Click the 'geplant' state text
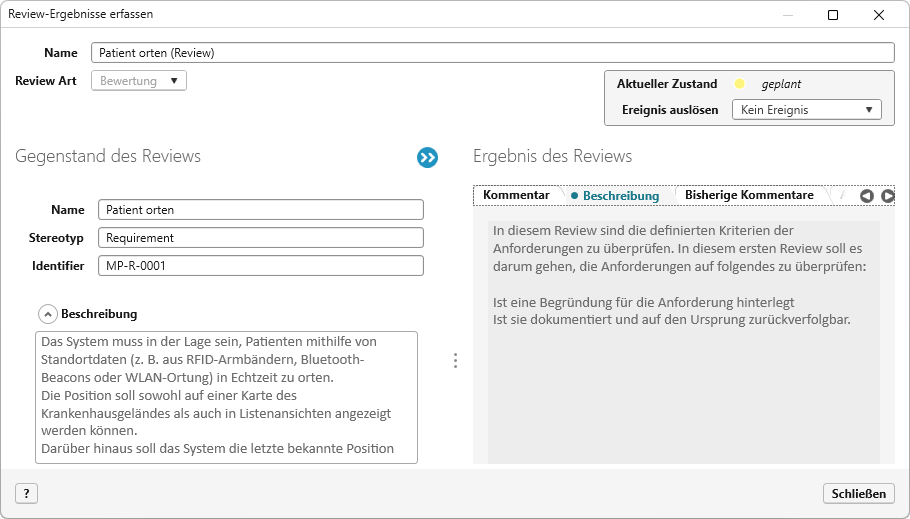Screen dimensions: 910x519 pyautogui.click(x=781, y=84)
